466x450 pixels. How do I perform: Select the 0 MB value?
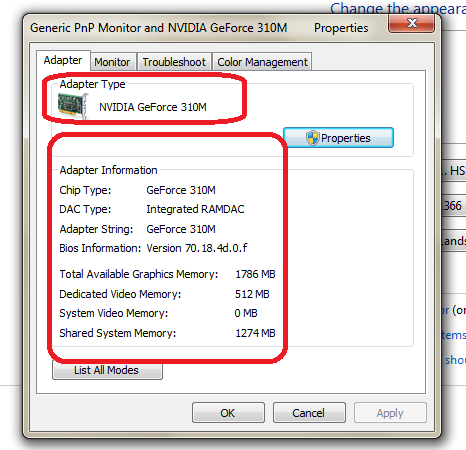tap(246, 313)
